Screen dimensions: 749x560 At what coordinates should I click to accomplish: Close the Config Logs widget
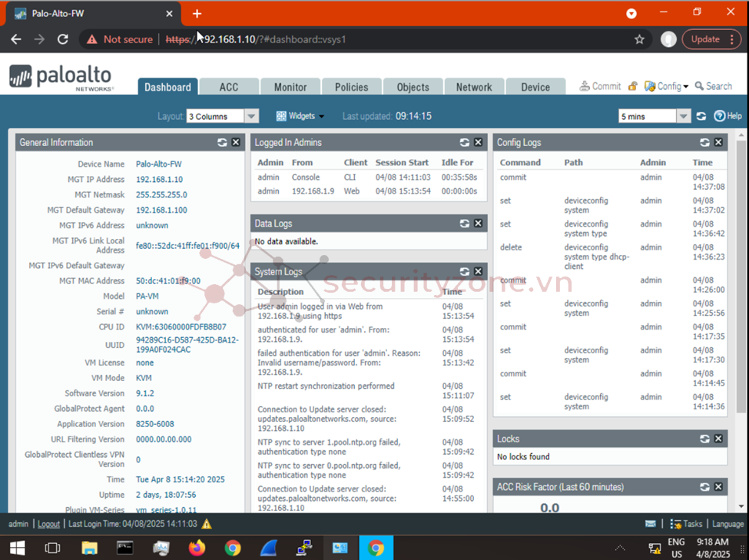click(x=718, y=142)
